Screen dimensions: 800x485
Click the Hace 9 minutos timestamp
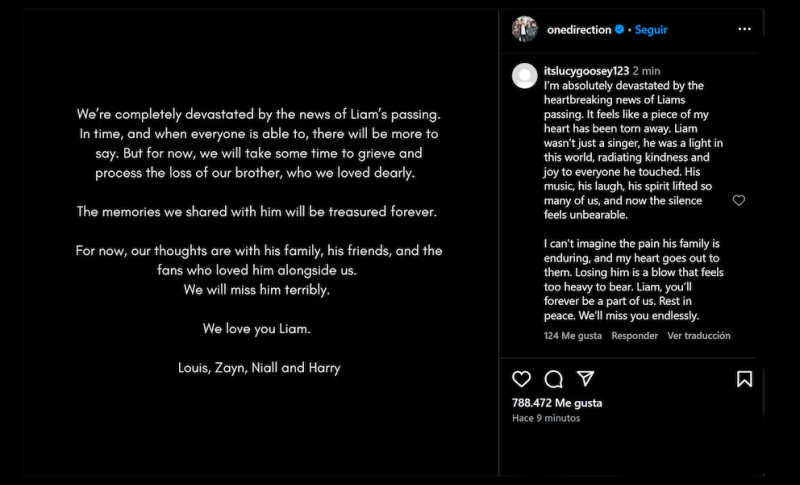546,418
